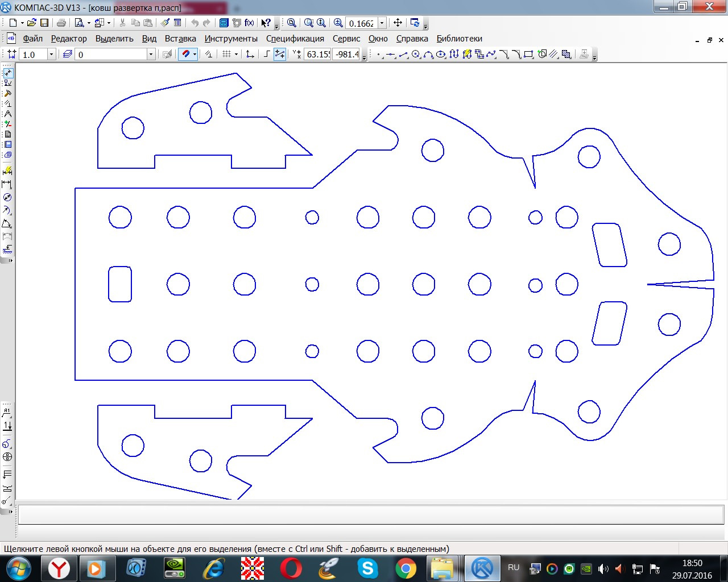Viewport: 728px width, 582px height.
Task: Click the grayed-out Cut scissors icon
Action: pos(122,23)
